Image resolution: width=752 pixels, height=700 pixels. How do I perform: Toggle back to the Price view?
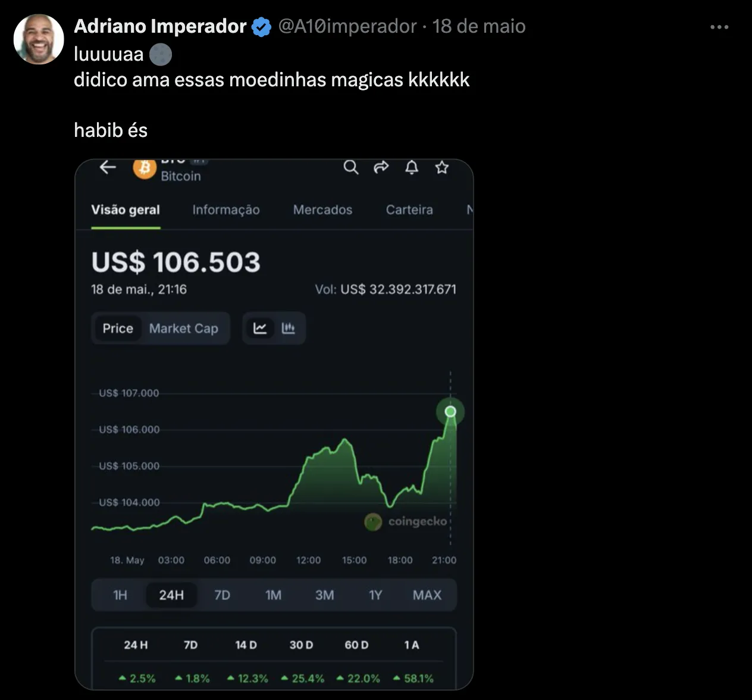pyautogui.click(x=117, y=328)
